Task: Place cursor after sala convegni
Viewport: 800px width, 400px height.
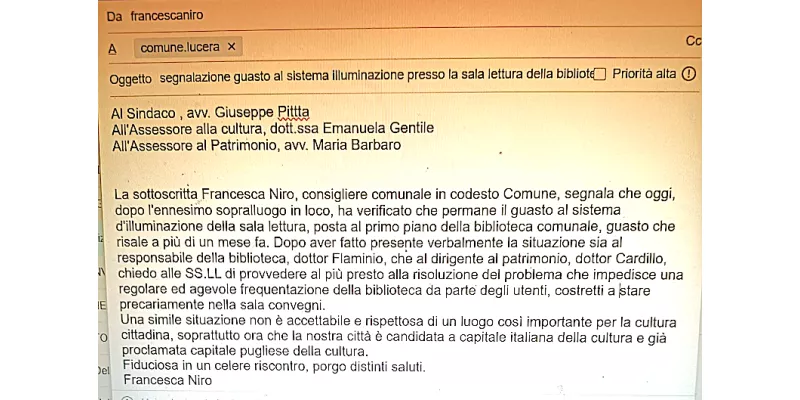Action: 326,306
